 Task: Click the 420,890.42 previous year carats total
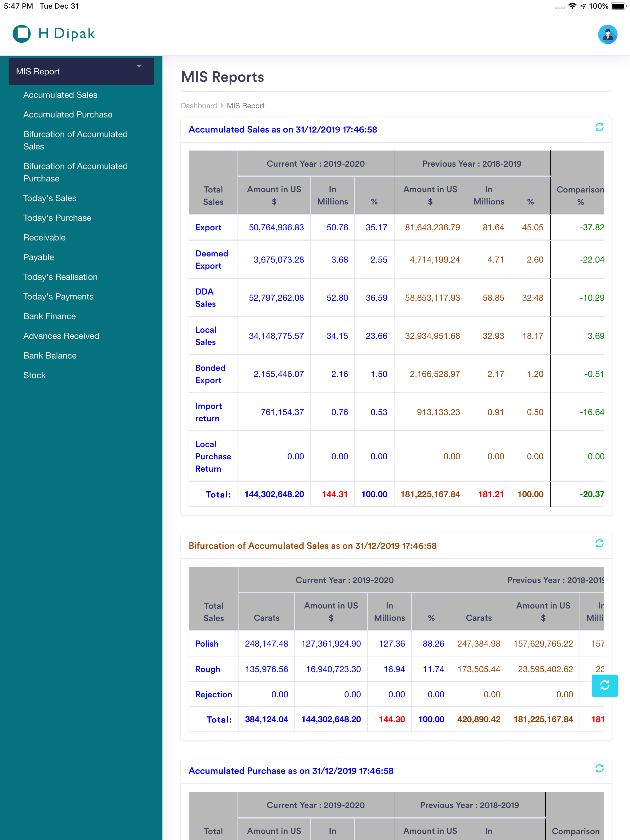479,719
